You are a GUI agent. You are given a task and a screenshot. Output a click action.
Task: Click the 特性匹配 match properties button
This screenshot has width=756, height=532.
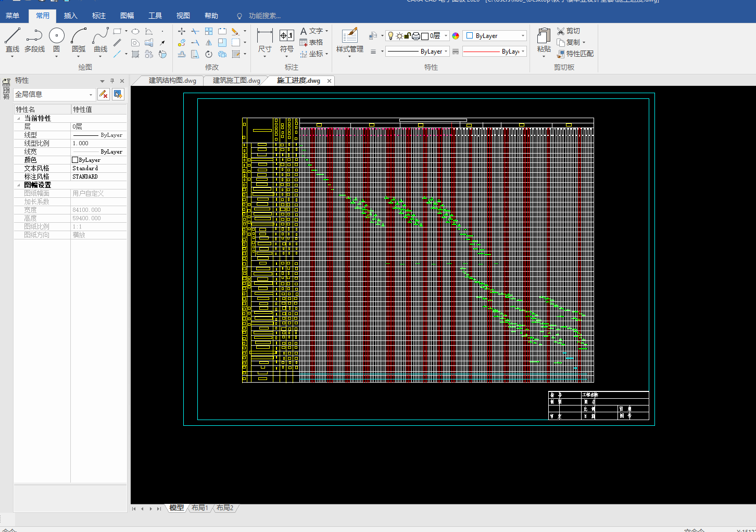pyautogui.click(x=575, y=54)
